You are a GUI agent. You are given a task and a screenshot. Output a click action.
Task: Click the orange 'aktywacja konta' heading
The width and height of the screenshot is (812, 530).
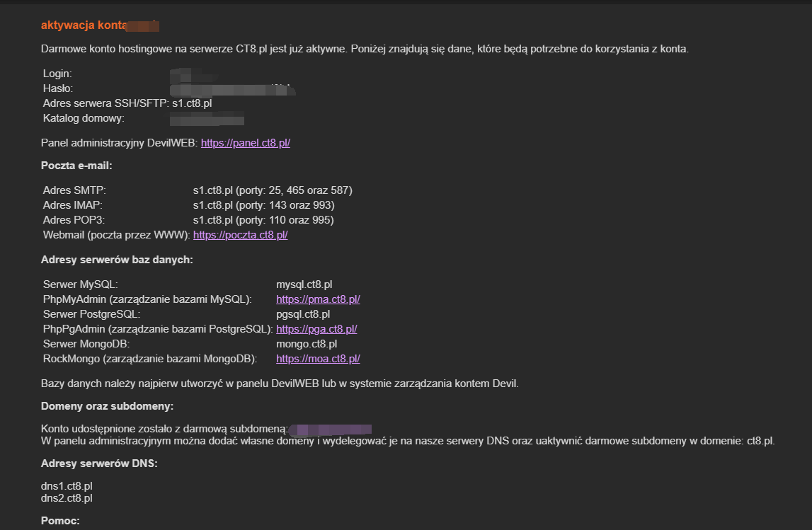[x=83, y=25]
